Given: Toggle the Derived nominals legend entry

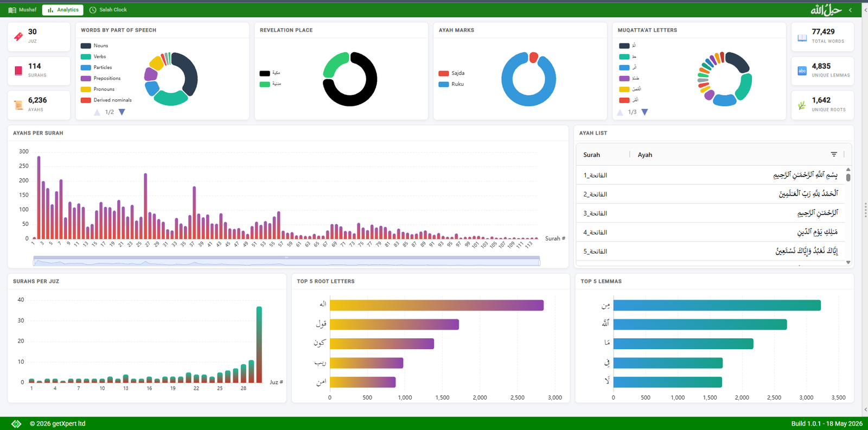Looking at the screenshot, I should pyautogui.click(x=106, y=100).
